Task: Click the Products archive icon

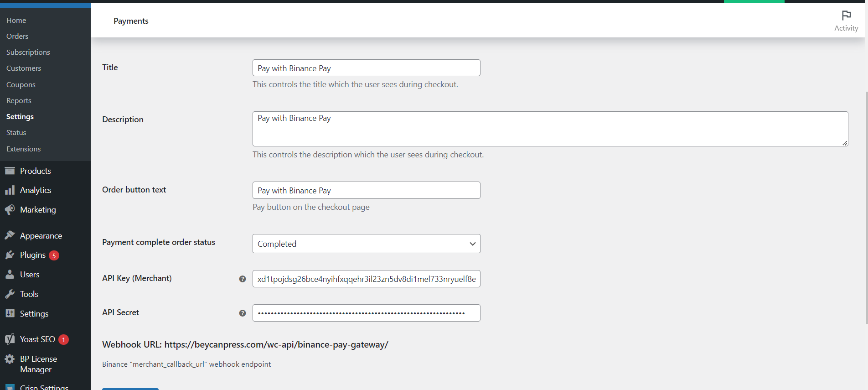Action: click(x=10, y=171)
